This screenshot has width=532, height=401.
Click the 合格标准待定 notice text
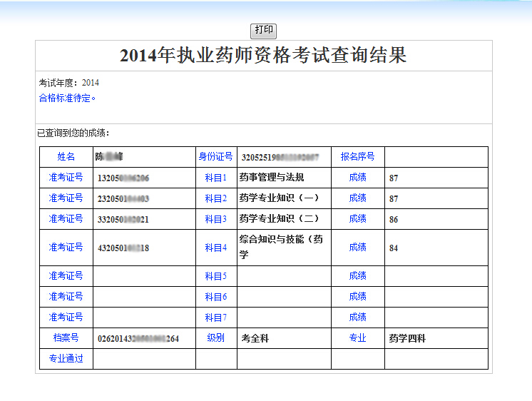[67, 98]
